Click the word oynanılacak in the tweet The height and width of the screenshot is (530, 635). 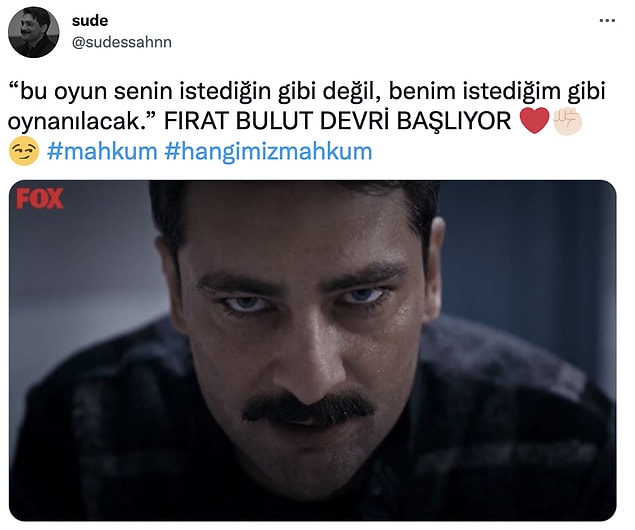coord(74,121)
